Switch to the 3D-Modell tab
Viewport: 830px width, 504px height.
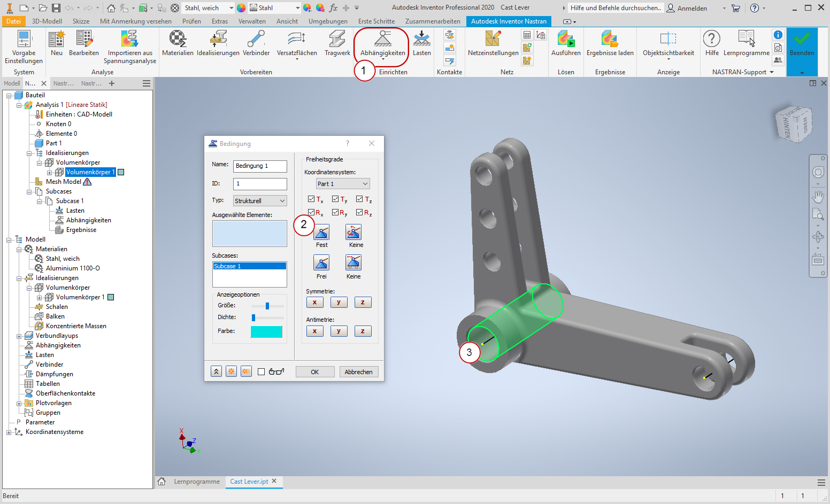click(47, 21)
